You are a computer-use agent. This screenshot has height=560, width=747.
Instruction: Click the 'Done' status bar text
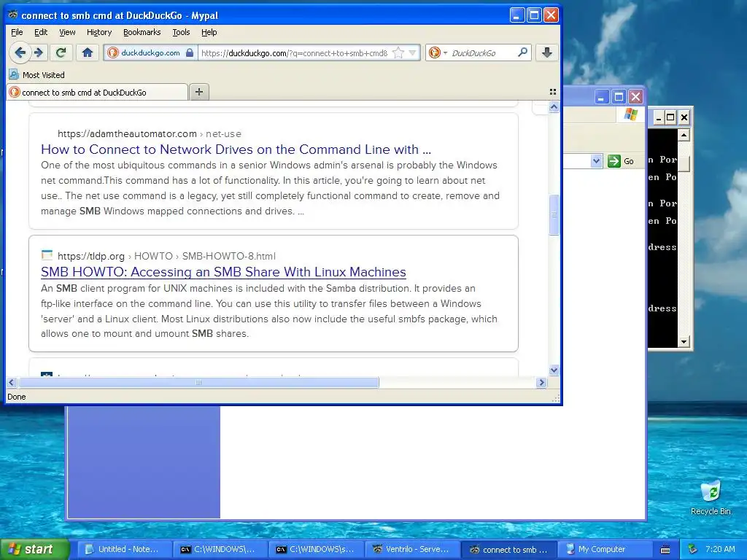(17, 397)
